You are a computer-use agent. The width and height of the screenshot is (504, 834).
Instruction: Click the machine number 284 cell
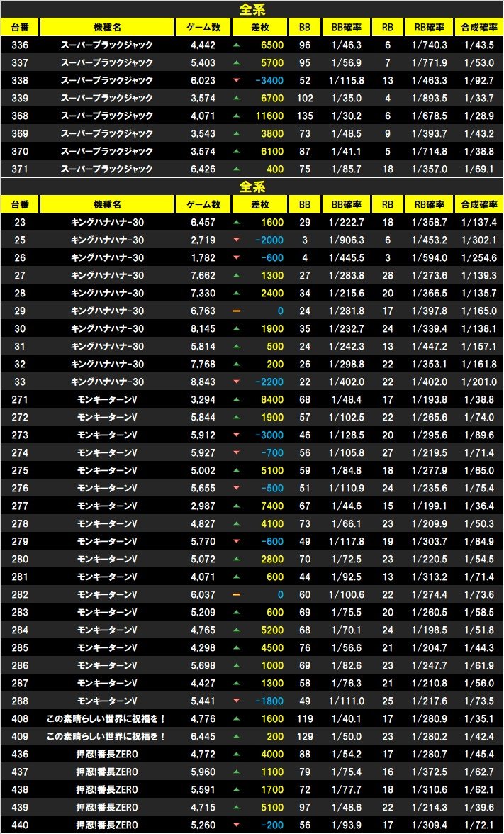20,630
